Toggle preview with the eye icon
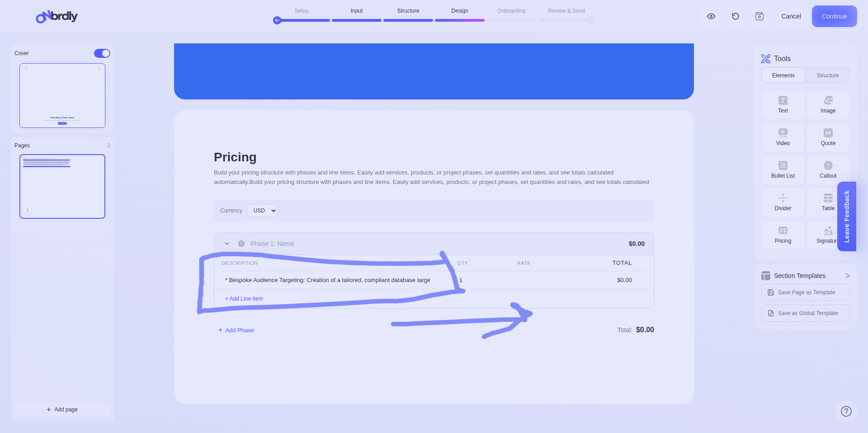Viewport: 868px width, 433px height. click(x=711, y=16)
